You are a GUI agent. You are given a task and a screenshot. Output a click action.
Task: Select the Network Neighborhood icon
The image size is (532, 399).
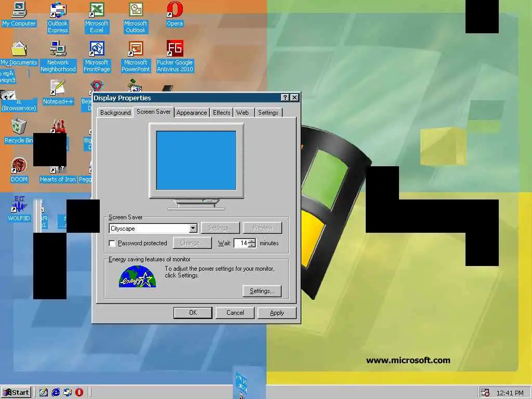(x=58, y=57)
